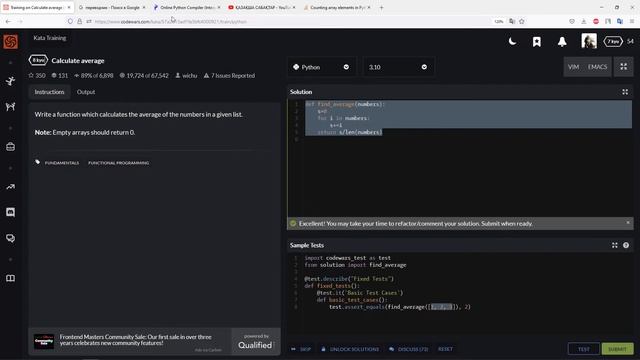Open the browser hamburger menu

pos(632,21)
